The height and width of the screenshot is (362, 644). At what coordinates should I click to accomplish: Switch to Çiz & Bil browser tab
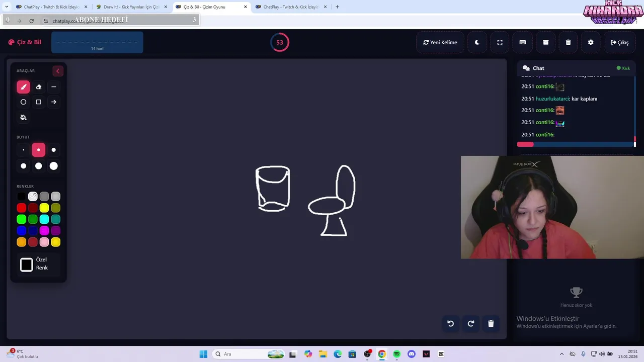point(211,7)
